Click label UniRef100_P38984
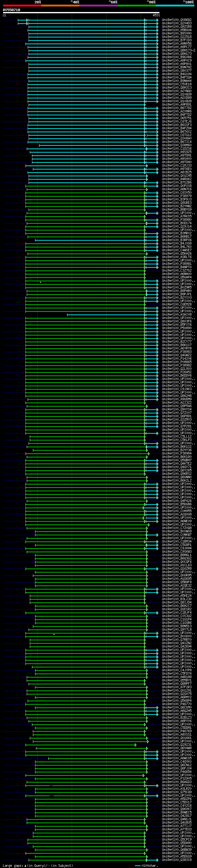 click(177, 454)
